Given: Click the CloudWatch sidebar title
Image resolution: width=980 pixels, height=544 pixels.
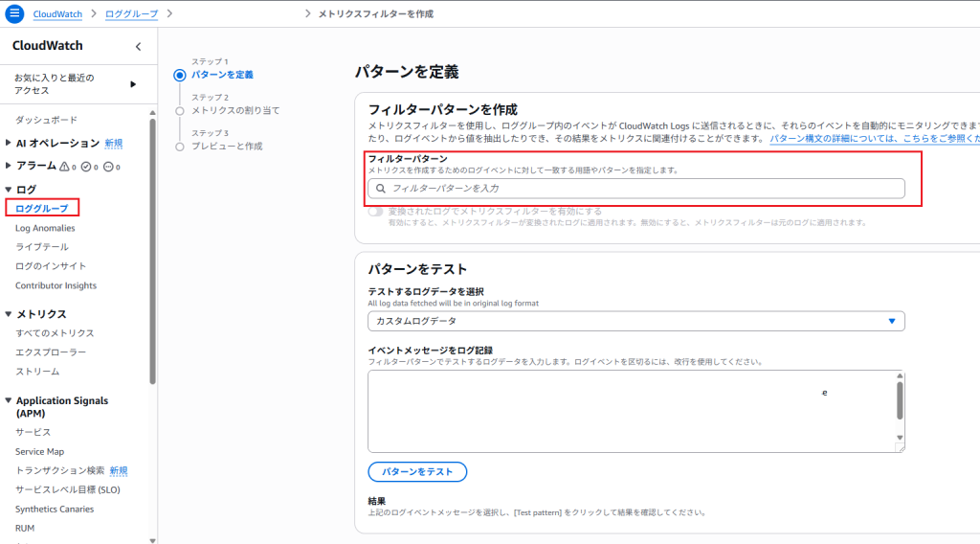Looking at the screenshot, I should tap(48, 46).
